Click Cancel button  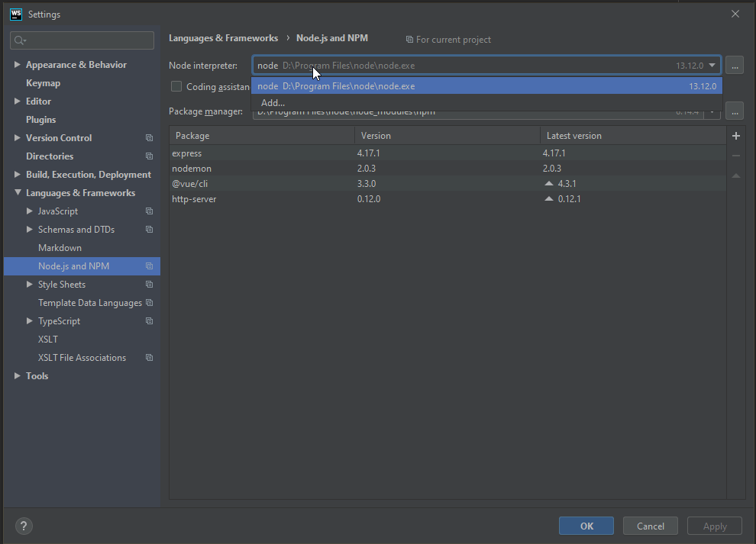(x=651, y=526)
